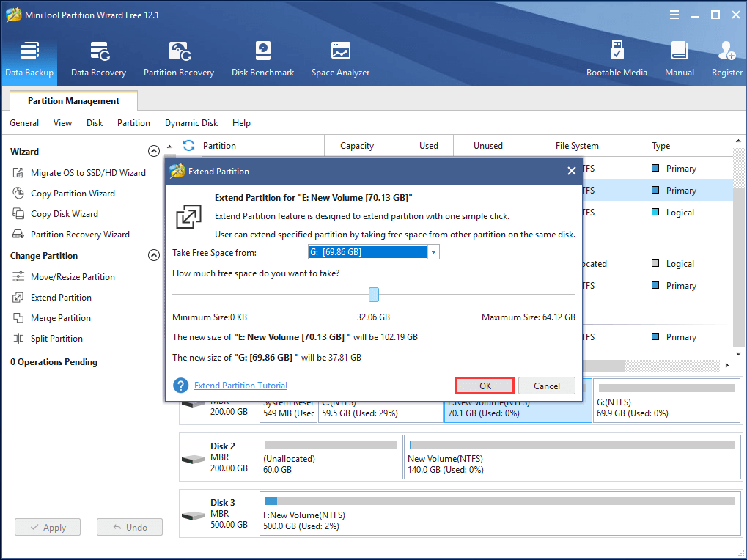Open the Dynamic Disk menu
The width and height of the screenshot is (747, 560).
(x=191, y=123)
